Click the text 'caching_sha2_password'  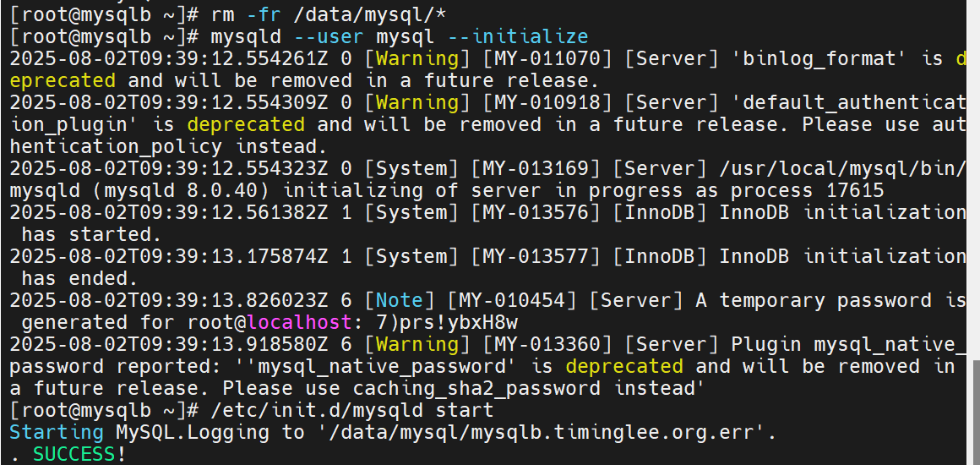click(x=476, y=389)
